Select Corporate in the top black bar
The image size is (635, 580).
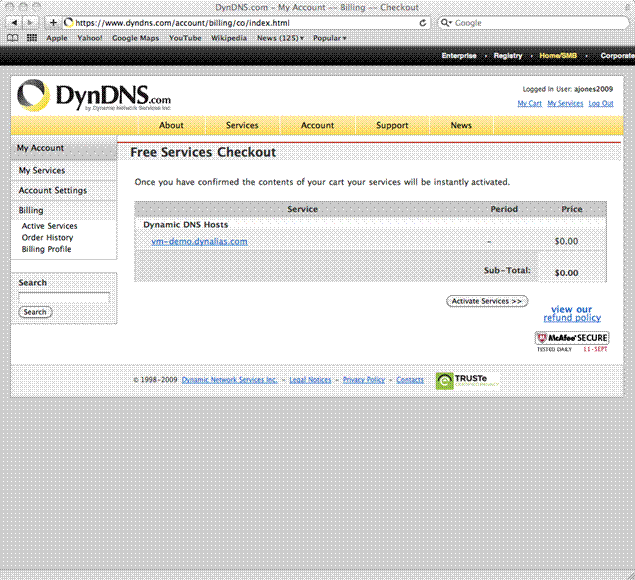tap(617, 55)
